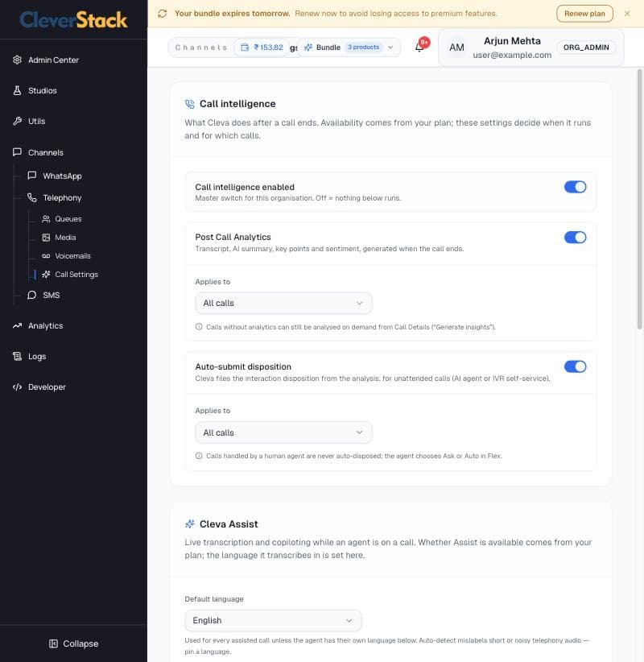The width and height of the screenshot is (644, 662).
Task: Click the Call intelligence section heading
Action: tap(237, 104)
